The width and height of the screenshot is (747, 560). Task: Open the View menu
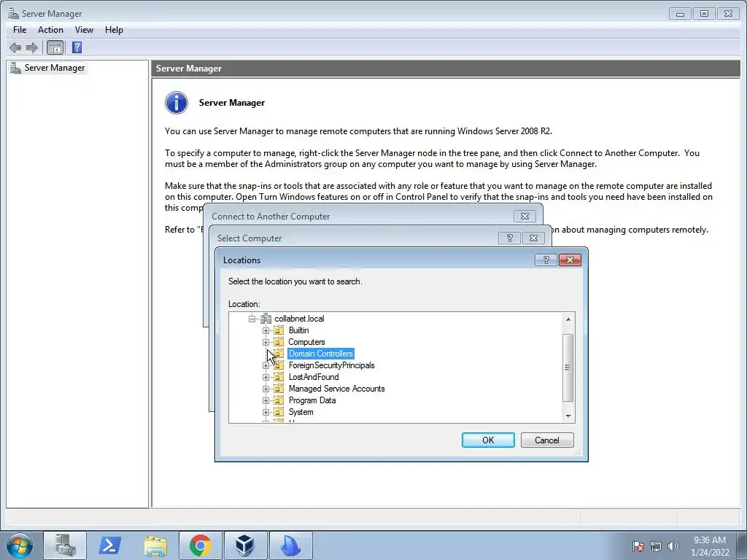click(x=84, y=29)
